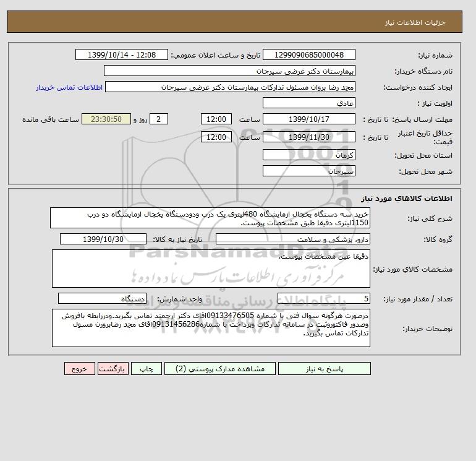This screenshot has width=476, height=461.
Task: Click unit of measure field دستگاه
Action: pos(102,299)
